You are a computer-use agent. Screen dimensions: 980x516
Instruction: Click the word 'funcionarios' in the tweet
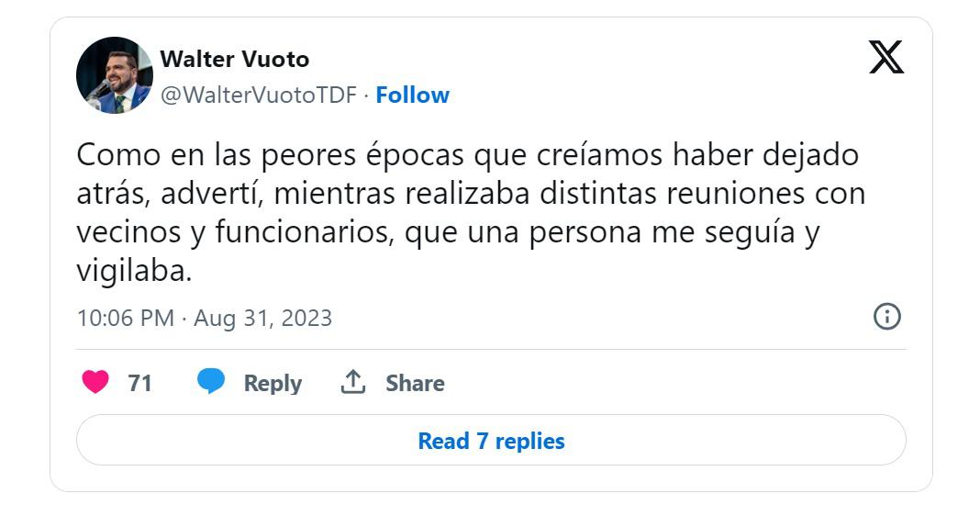coord(305,232)
